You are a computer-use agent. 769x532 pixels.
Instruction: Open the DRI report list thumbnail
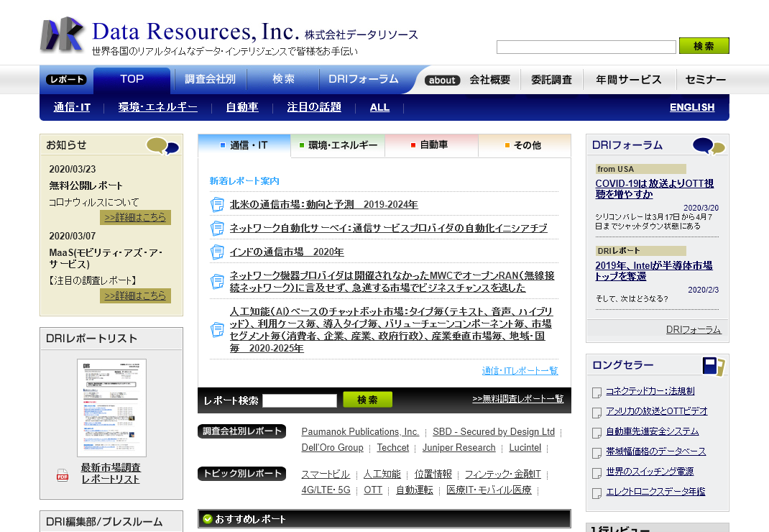click(x=112, y=408)
